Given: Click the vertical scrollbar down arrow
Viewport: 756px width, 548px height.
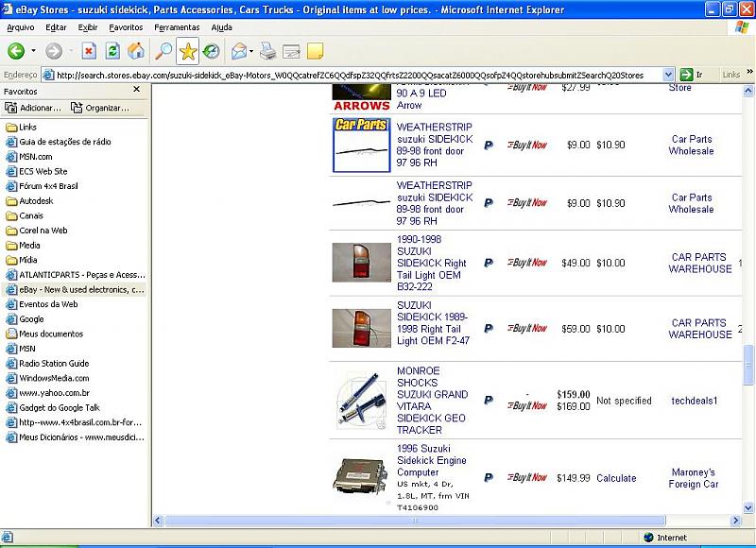Looking at the screenshot, I should coord(748,507).
